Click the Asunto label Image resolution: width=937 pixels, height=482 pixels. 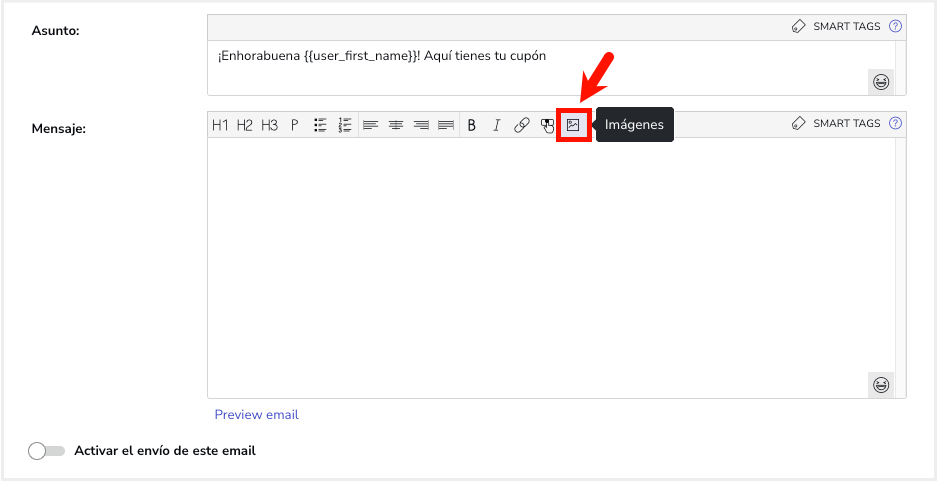(x=56, y=30)
